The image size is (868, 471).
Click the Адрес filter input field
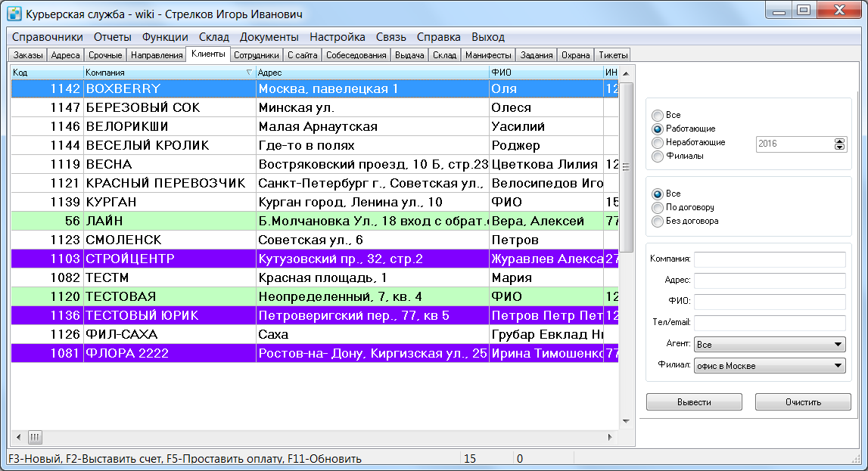coord(770,280)
